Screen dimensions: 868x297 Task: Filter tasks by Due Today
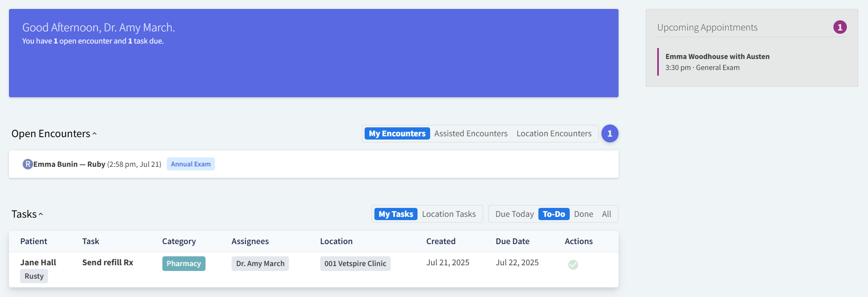pyautogui.click(x=514, y=214)
